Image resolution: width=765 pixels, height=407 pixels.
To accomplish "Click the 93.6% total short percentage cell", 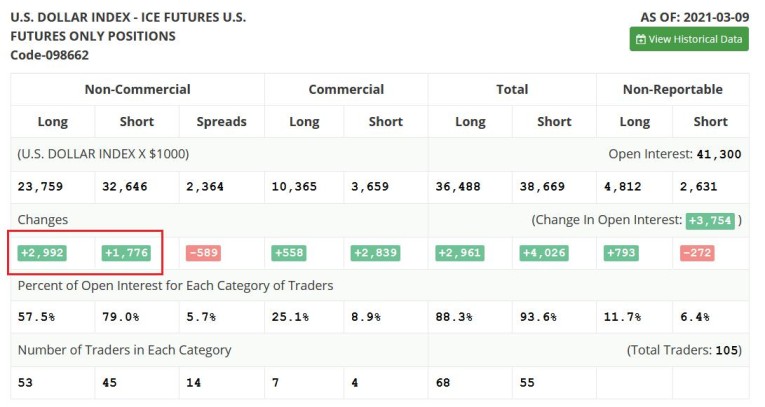I will [539, 317].
